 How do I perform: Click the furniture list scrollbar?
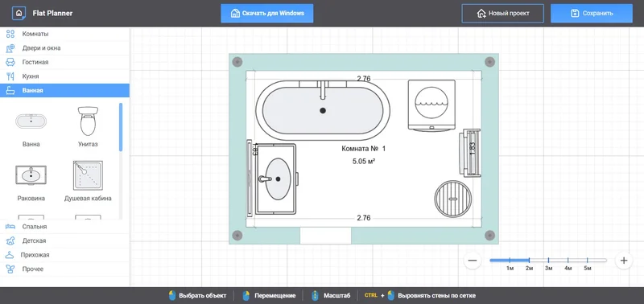point(121,127)
